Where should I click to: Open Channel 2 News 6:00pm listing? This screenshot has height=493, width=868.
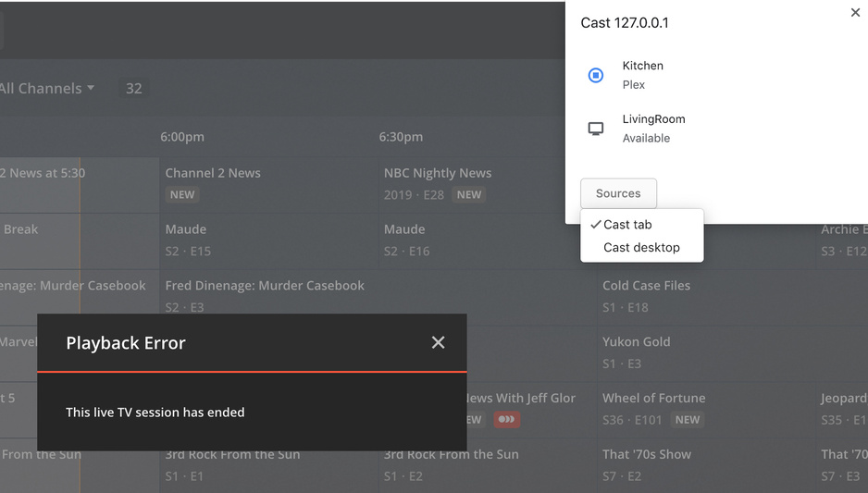[213, 173]
